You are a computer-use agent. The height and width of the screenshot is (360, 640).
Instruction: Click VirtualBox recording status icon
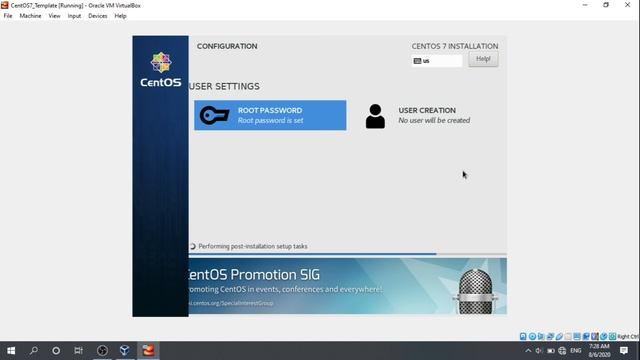click(586, 336)
